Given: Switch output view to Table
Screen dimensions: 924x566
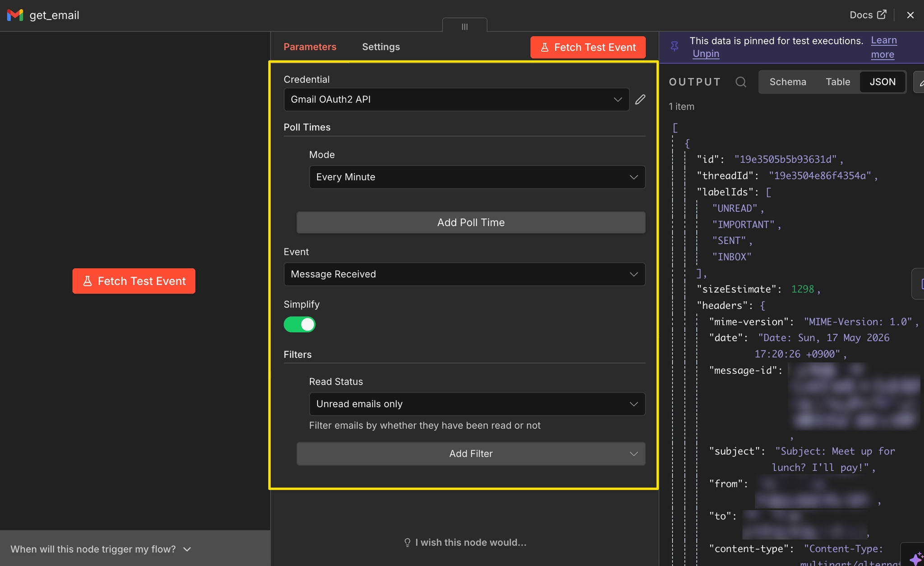Looking at the screenshot, I should (x=837, y=82).
